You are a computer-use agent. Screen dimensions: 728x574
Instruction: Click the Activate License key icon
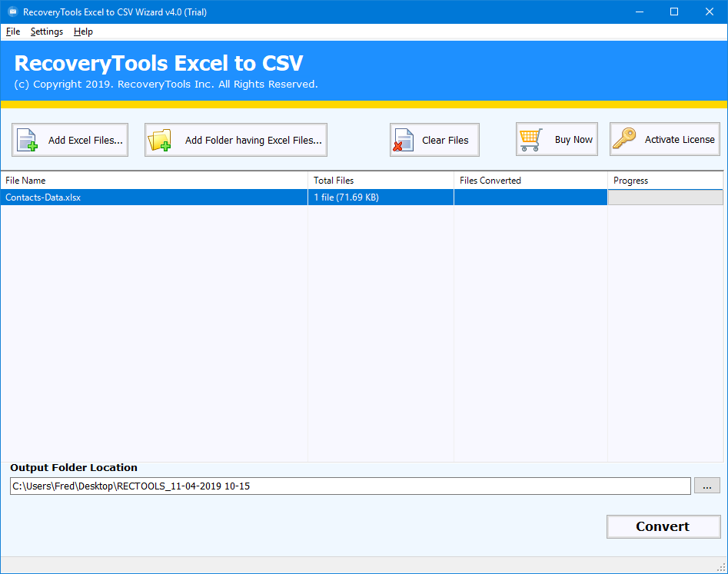click(624, 138)
